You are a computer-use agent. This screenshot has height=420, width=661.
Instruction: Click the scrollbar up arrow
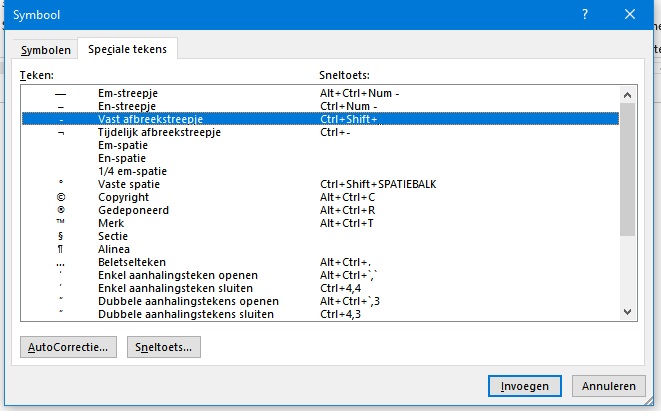click(628, 93)
